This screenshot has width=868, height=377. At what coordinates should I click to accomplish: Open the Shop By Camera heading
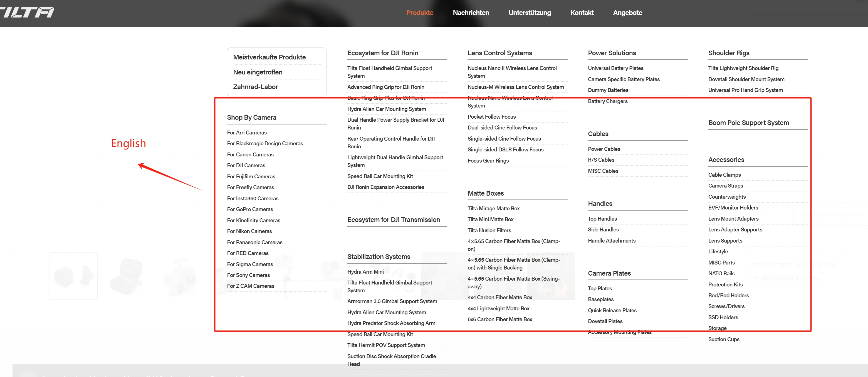251,118
